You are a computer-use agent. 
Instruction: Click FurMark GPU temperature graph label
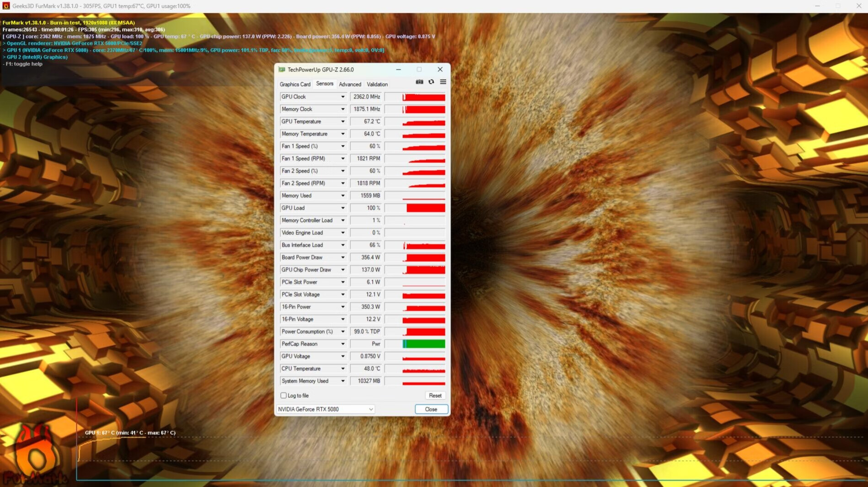click(x=130, y=433)
